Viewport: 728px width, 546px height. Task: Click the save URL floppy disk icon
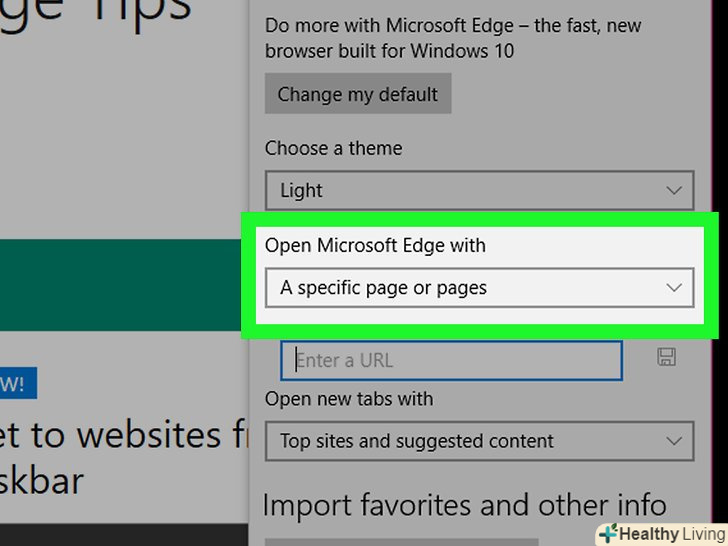pos(667,358)
